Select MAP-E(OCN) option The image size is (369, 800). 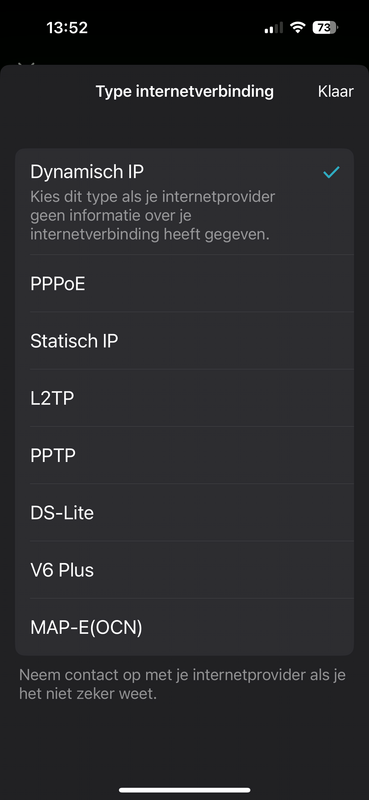coord(184,627)
